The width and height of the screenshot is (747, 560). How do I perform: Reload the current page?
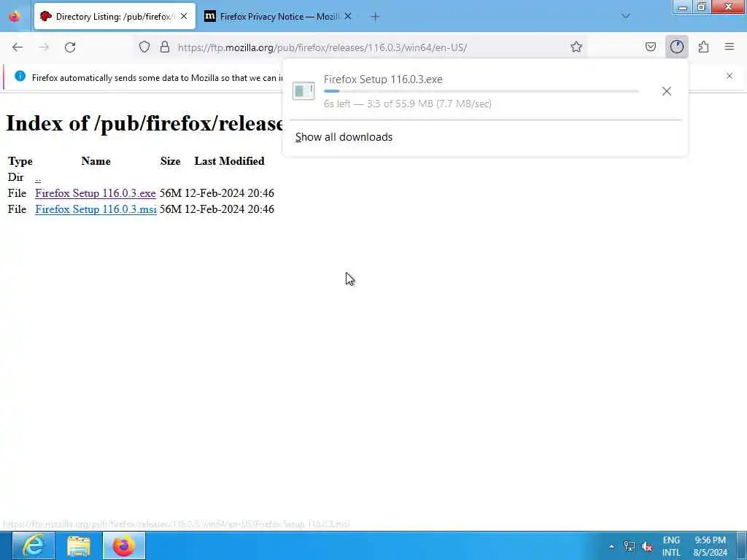70,47
